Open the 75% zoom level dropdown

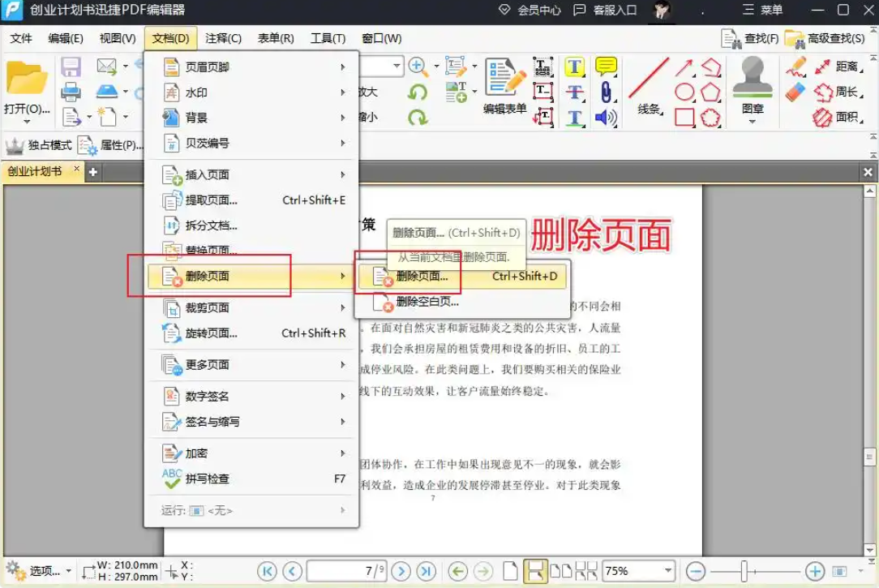pyautogui.click(x=667, y=569)
